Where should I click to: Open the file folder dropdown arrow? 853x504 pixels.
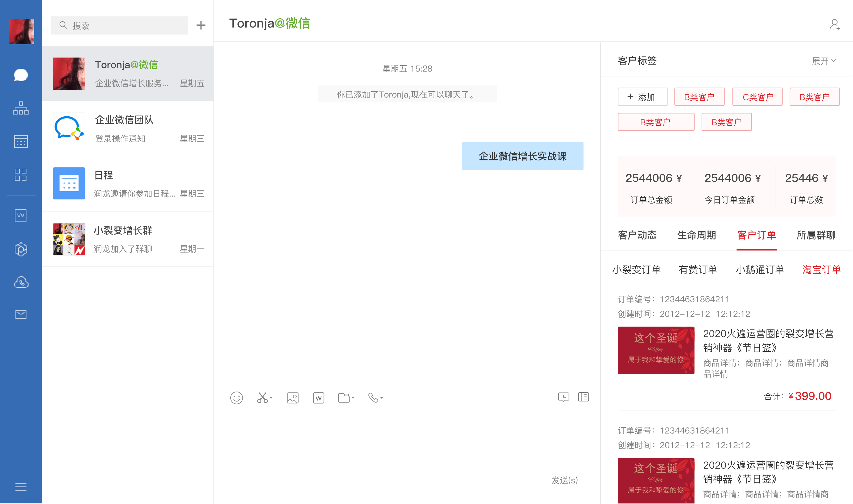pyautogui.click(x=353, y=398)
